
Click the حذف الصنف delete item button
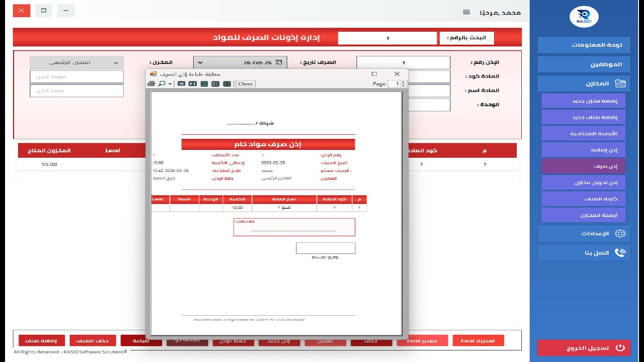[93, 341]
